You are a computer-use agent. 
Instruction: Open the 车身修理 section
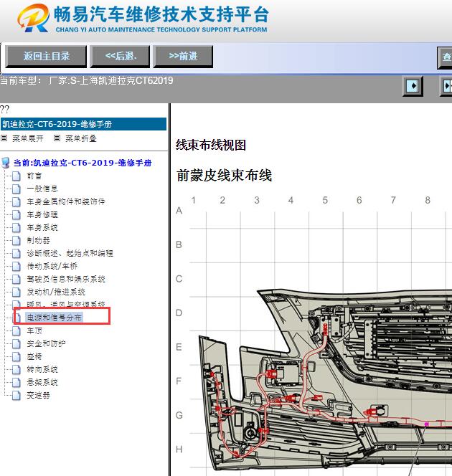click(x=42, y=214)
